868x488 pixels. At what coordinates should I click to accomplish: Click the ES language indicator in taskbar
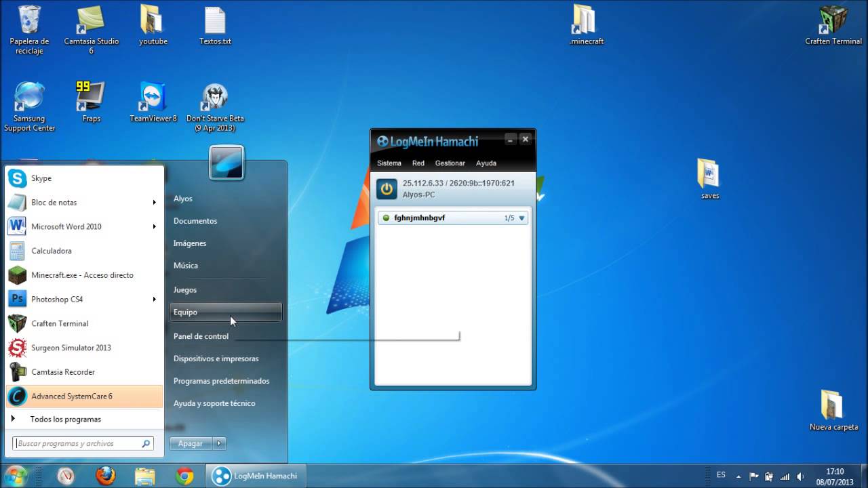(x=721, y=475)
